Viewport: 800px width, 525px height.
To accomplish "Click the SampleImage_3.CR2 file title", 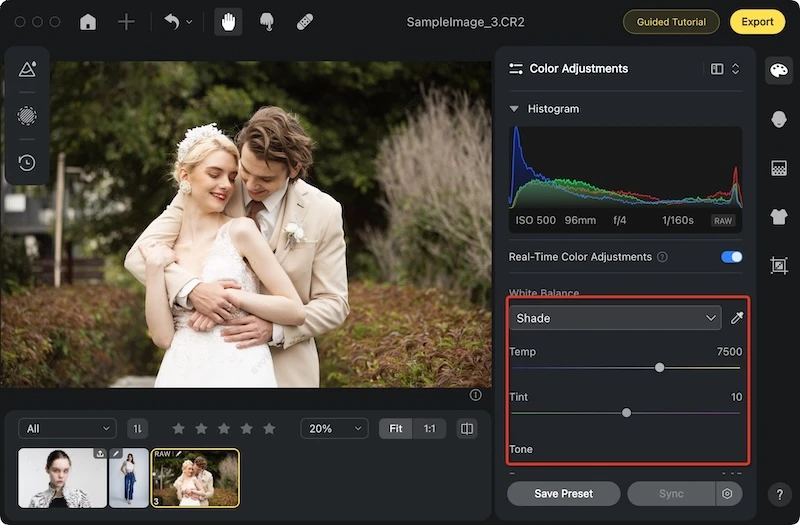I will (465, 22).
